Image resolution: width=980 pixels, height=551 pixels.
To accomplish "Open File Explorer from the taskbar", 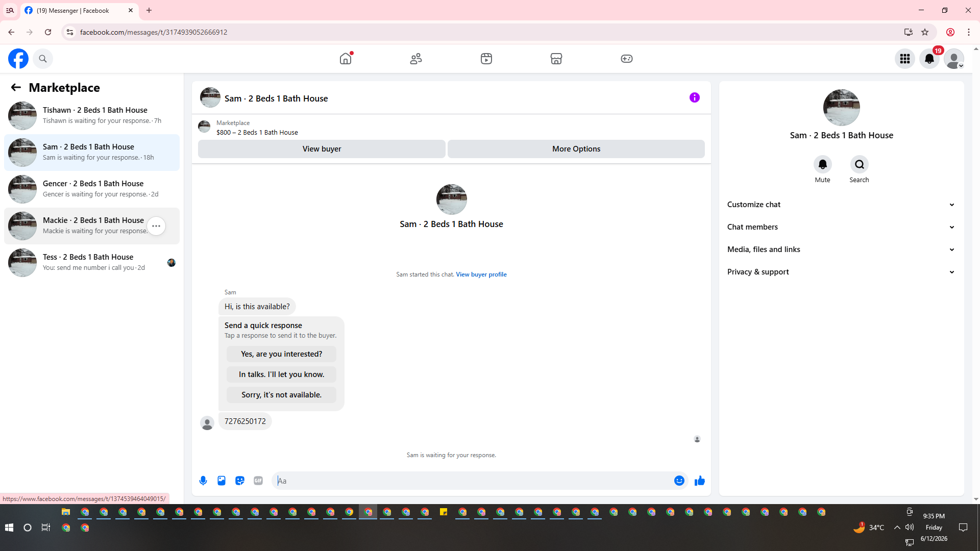I will (x=66, y=512).
